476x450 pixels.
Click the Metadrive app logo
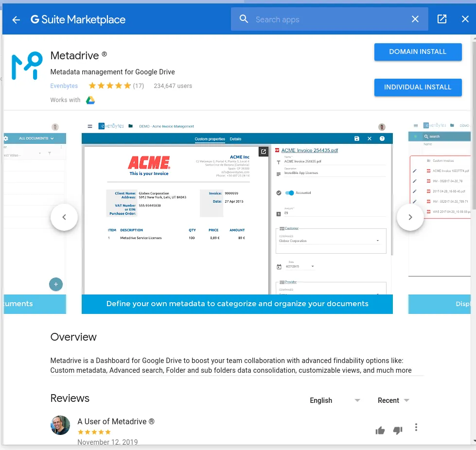[x=27, y=66]
